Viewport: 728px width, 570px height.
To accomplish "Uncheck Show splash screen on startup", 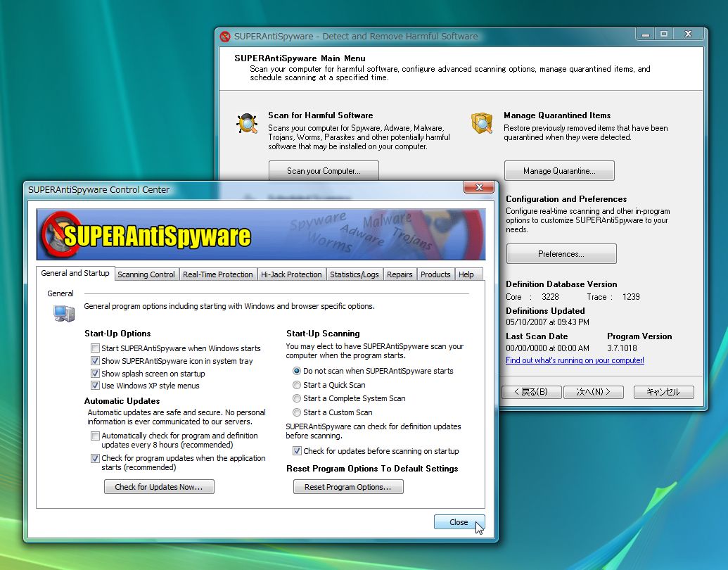I will tap(95, 374).
